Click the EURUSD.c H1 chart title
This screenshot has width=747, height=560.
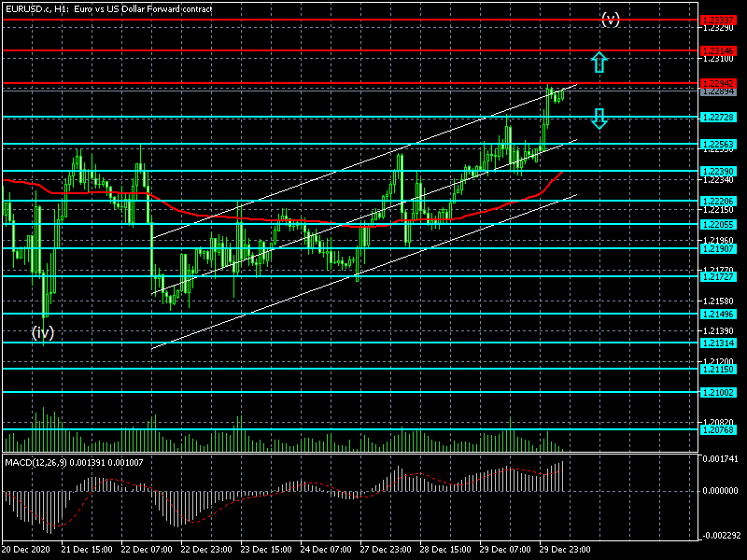[x=107, y=8]
